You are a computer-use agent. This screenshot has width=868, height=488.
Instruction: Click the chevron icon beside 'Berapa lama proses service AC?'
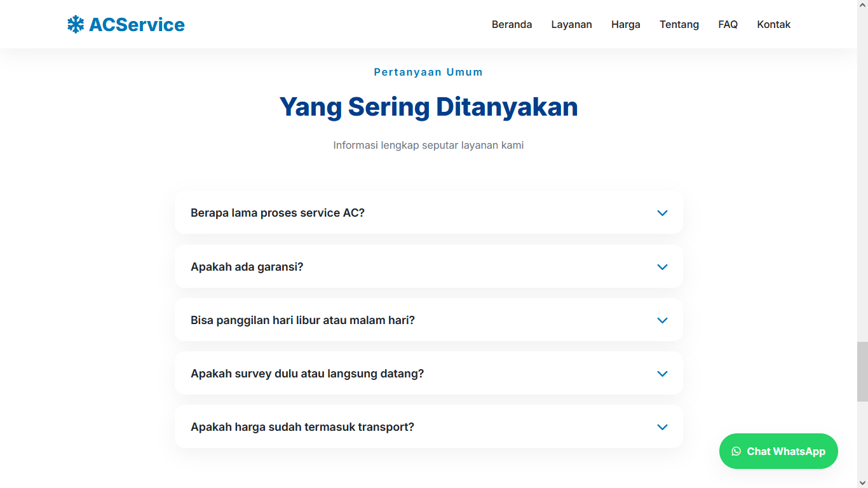tap(662, 213)
